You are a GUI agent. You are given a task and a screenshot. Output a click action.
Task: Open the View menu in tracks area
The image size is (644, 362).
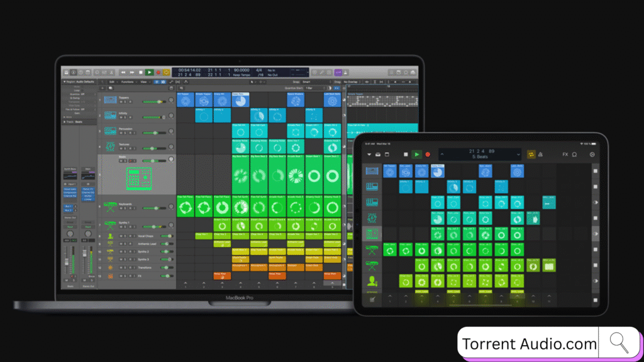point(144,82)
